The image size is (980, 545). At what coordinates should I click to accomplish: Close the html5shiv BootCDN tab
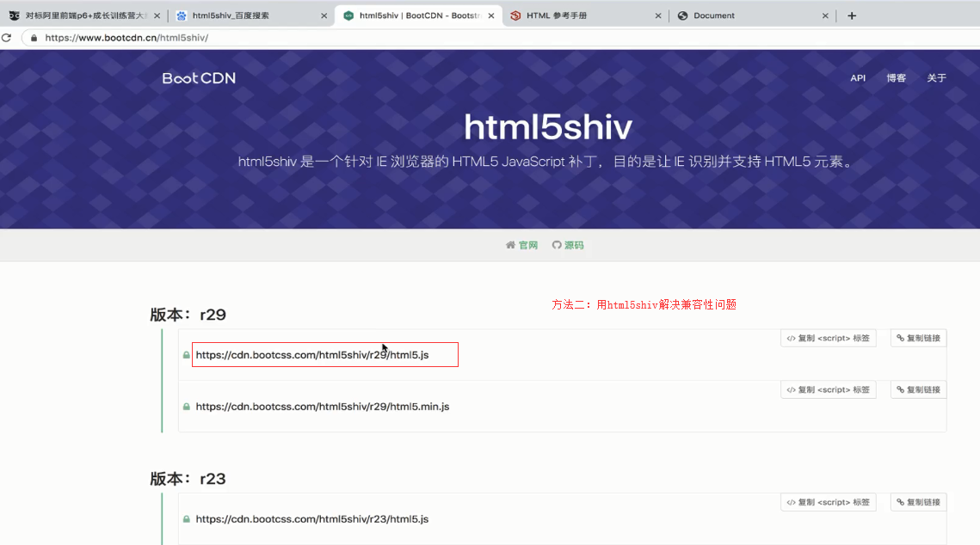[x=491, y=15]
